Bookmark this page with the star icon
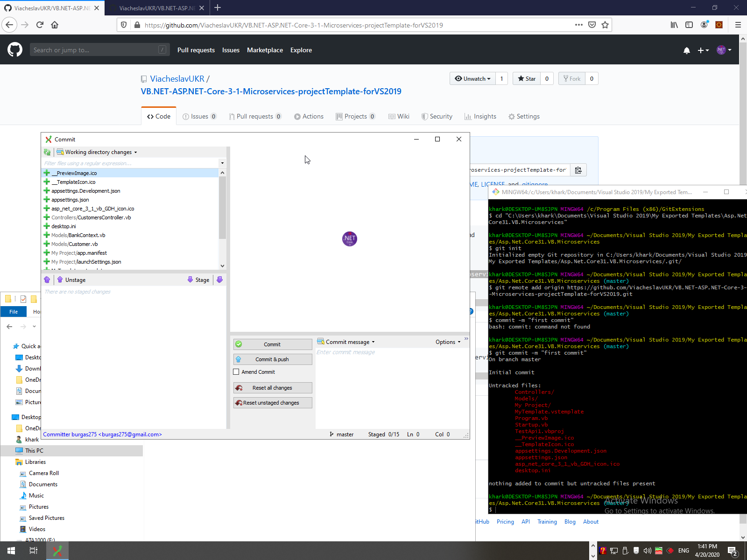 pos(605,25)
